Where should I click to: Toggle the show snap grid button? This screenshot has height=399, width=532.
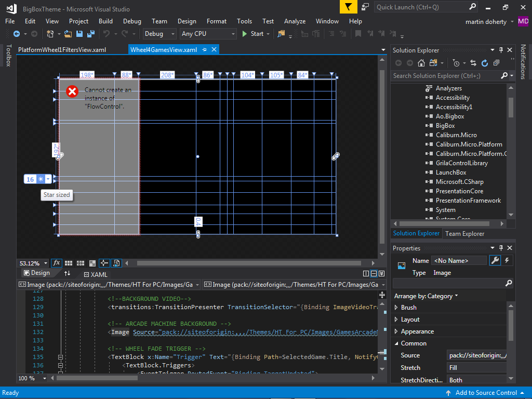(69, 263)
